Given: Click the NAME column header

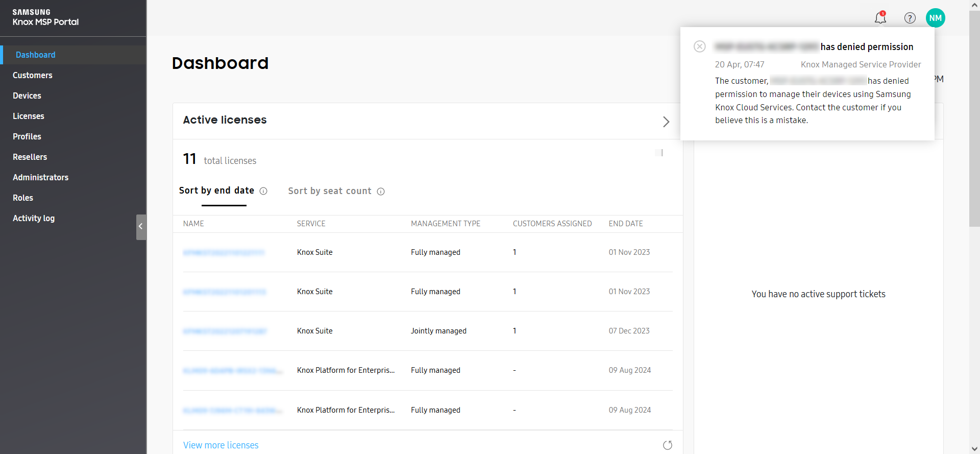Looking at the screenshot, I should [x=193, y=224].
